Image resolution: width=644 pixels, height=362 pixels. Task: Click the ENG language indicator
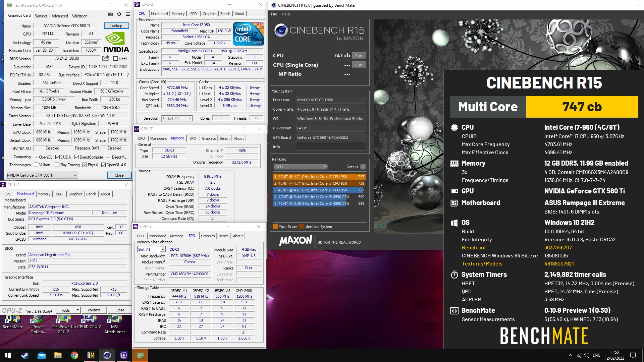pyautogui.click(x=596, y=355)
